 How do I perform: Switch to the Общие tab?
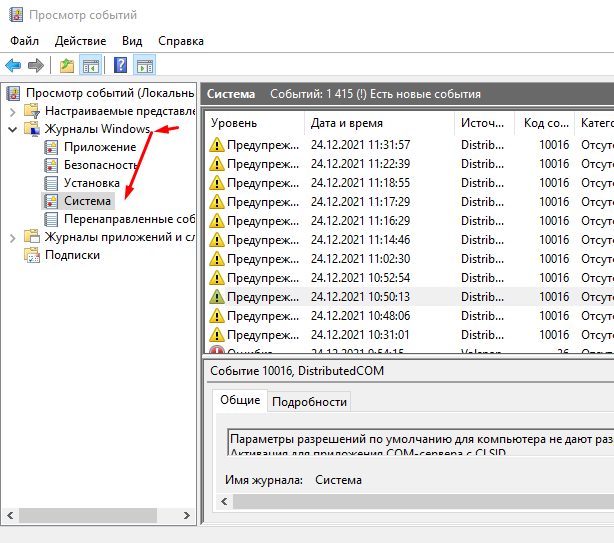click(240, 400)
